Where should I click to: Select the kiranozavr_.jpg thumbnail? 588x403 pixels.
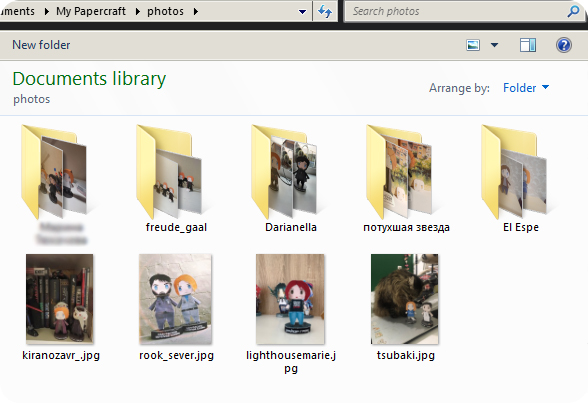[x=60, y=307]
